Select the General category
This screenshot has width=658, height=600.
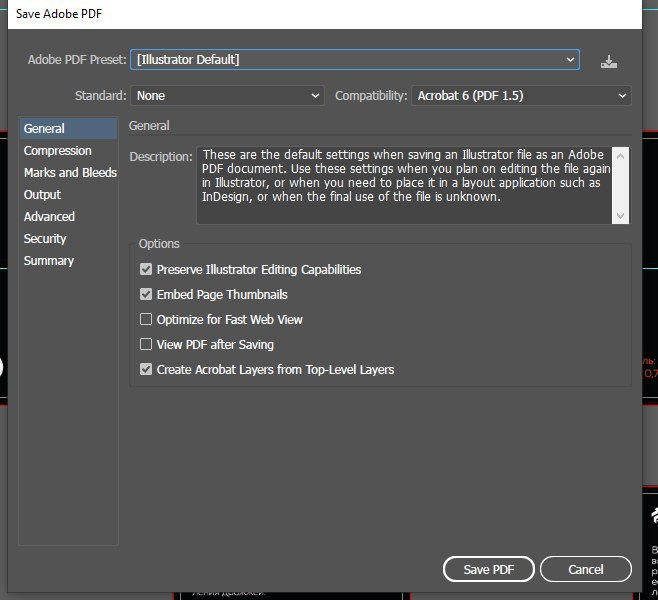coord(68,128)
